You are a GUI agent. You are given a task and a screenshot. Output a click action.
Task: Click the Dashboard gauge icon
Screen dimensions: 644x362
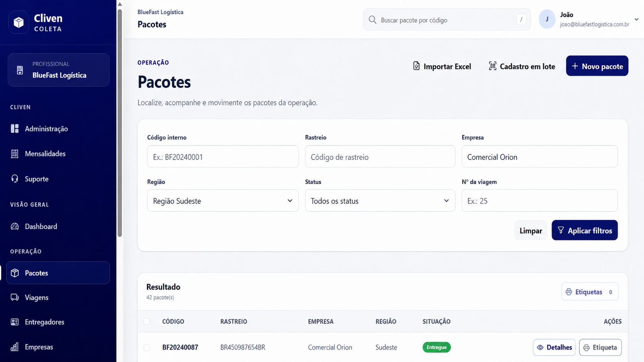15,226
